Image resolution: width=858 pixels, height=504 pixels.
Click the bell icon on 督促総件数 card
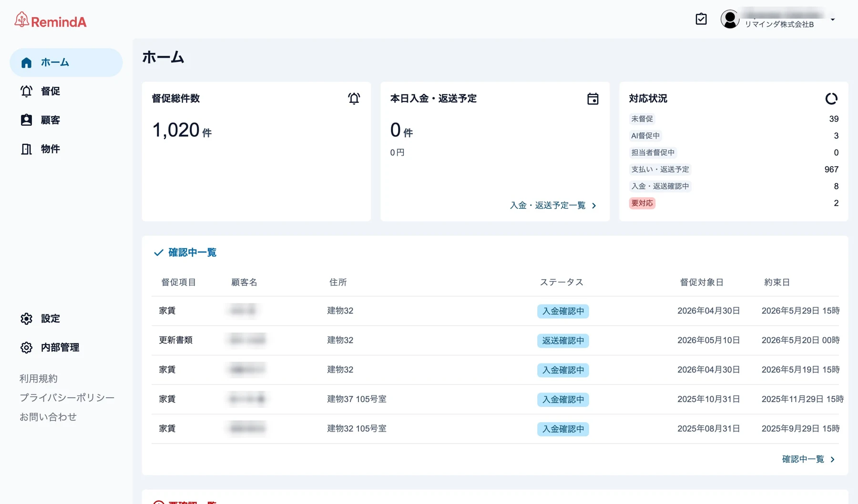[x=354, y=99]
